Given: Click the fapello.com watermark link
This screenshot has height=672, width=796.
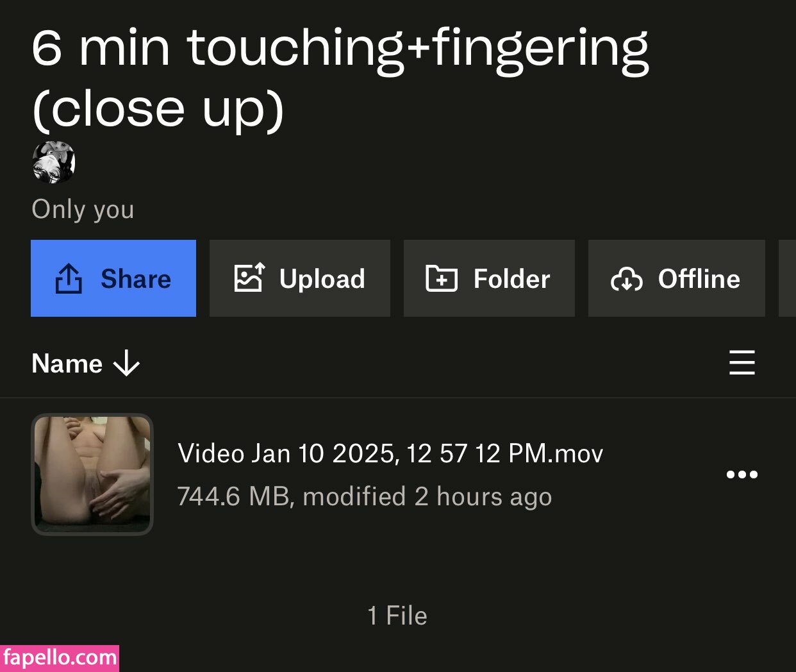Looking at the screenshot, I should tap(60, 658).
